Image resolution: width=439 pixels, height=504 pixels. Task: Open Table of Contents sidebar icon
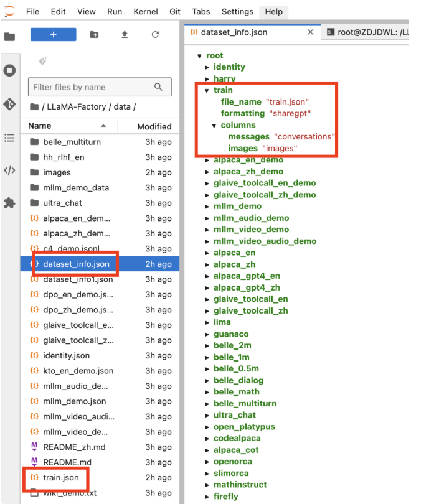click(x=9, y=138)
